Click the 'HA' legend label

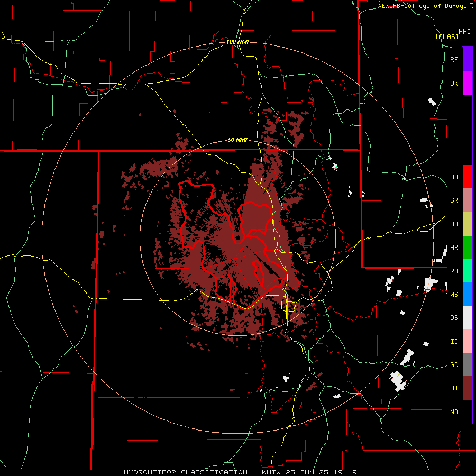pyautogui.click(x=454, y=177)
